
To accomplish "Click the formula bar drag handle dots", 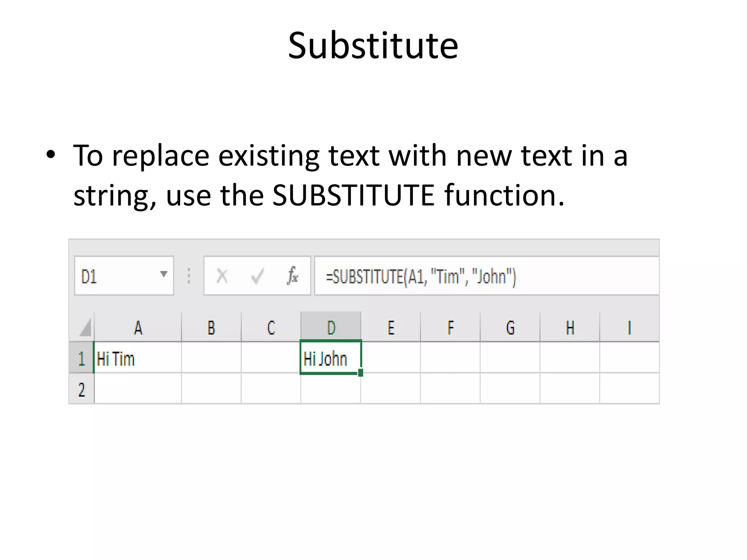I will (189, 276).
